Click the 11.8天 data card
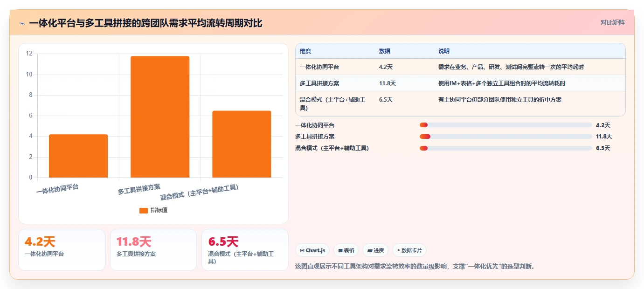This screenshot has width=644, height=289. (x=153, y=249)
